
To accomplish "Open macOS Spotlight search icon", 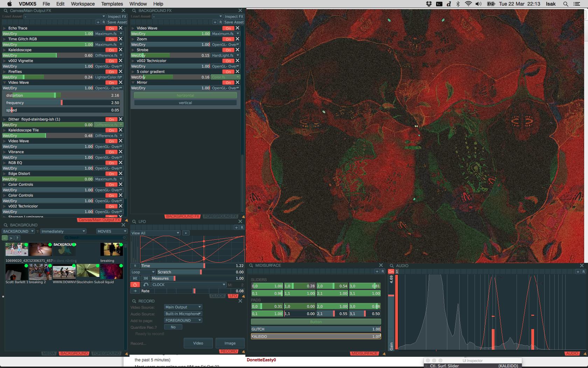I will click(565, 4).
